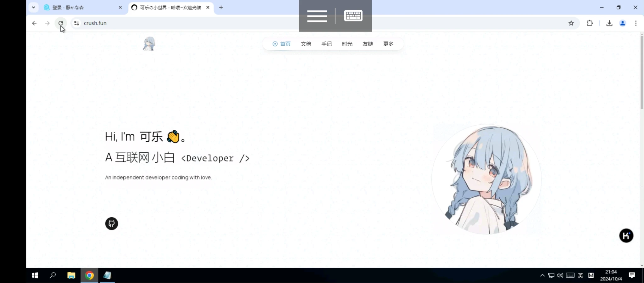
Task: Open Chrome downloads
Action: coord(609,23)
